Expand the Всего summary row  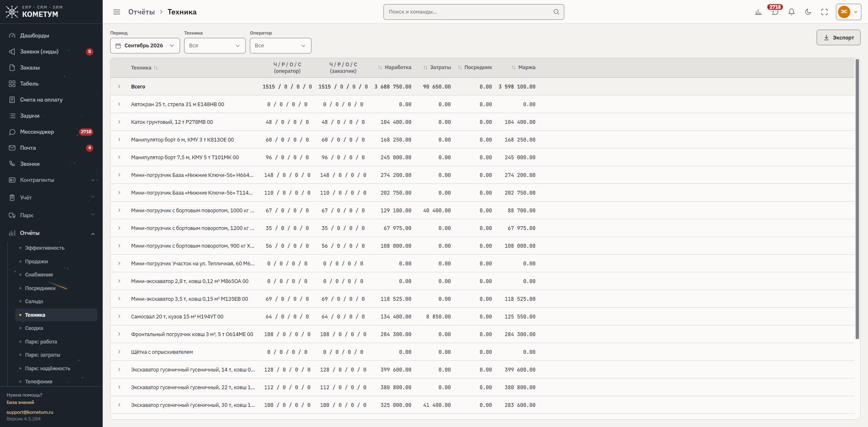tap(119, 86)
